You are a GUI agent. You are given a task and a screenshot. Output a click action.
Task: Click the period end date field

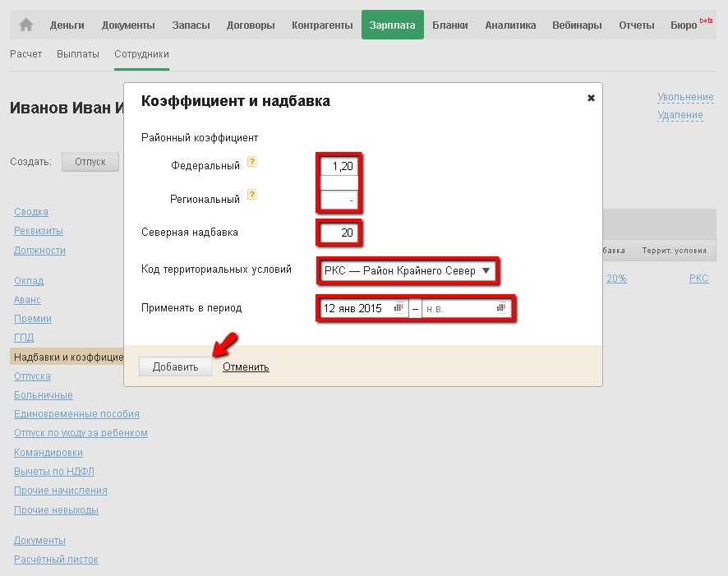(467, 308)
